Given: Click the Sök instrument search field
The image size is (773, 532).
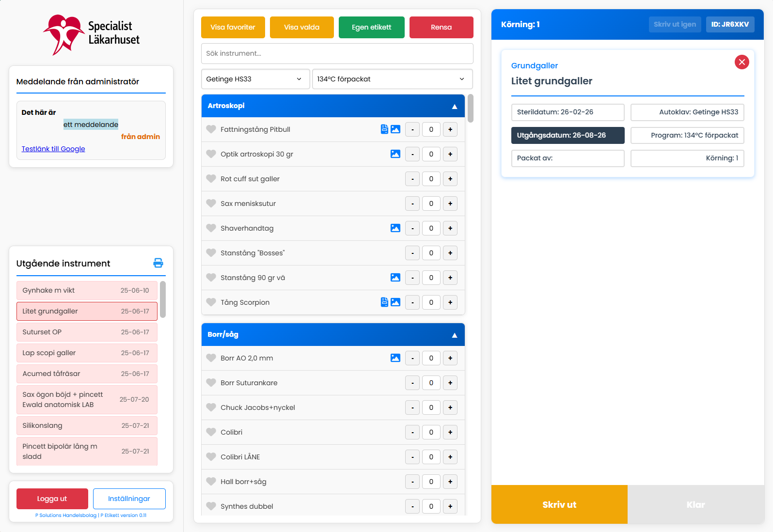Looking at the screenshot, I should (337, 53).
